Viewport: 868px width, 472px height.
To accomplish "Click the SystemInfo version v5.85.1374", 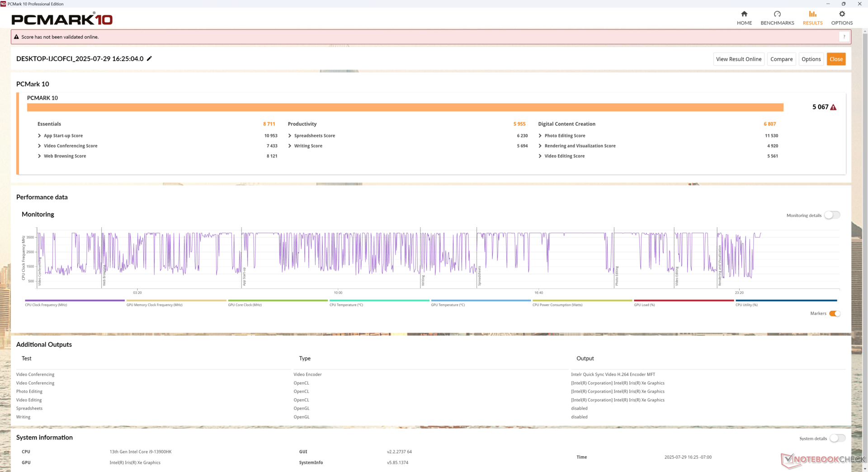I will pyautogui.click(x=397, y=463).
